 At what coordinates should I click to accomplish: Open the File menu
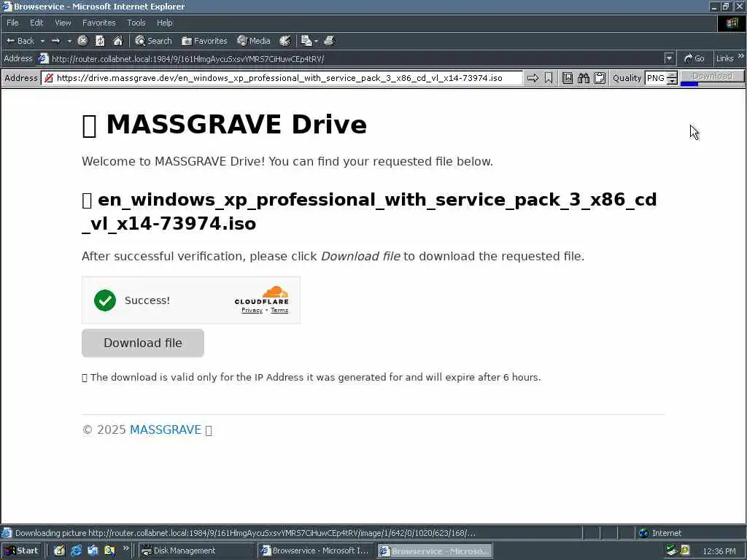(12, 23)
